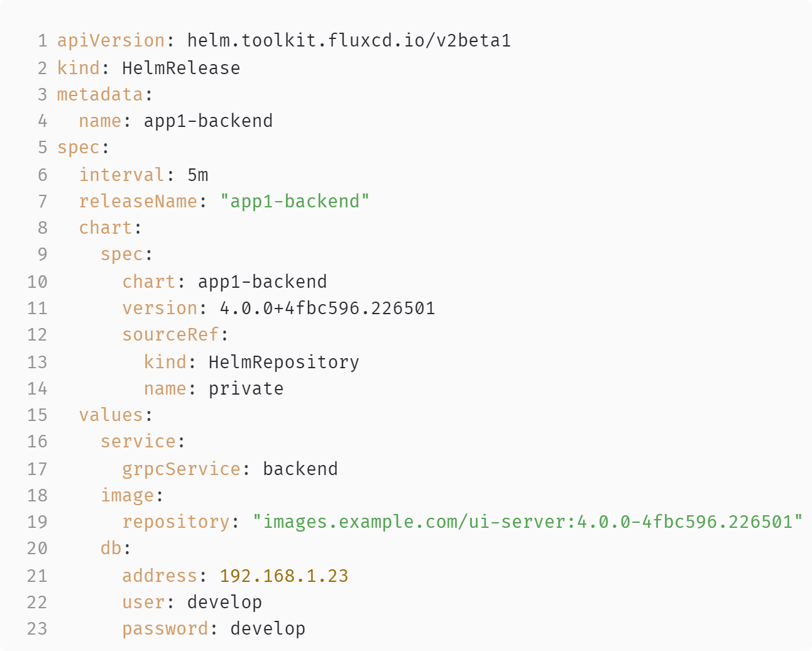812x651 pixels.
Task: Click line number 4 in the gutter
Action: click(42, 121)
